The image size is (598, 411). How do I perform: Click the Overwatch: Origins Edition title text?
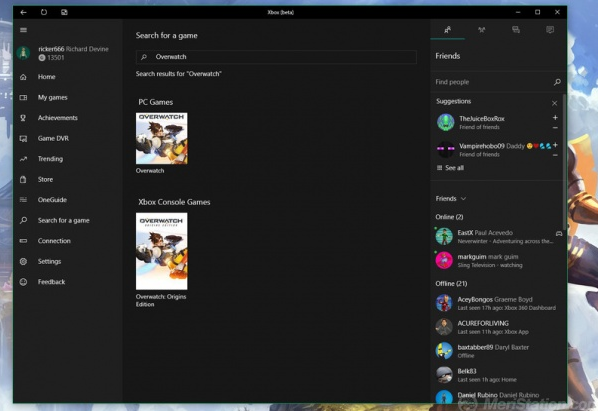click(x=161, y=300)
